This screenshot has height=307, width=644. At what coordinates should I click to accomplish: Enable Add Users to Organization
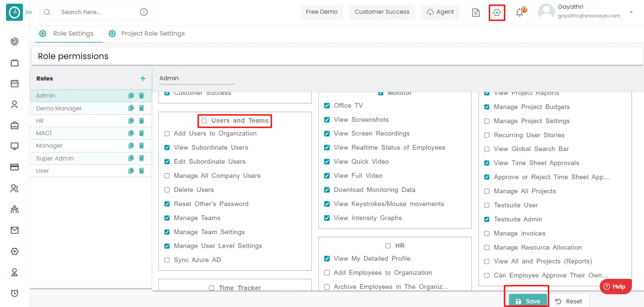[x=167, y=134]
